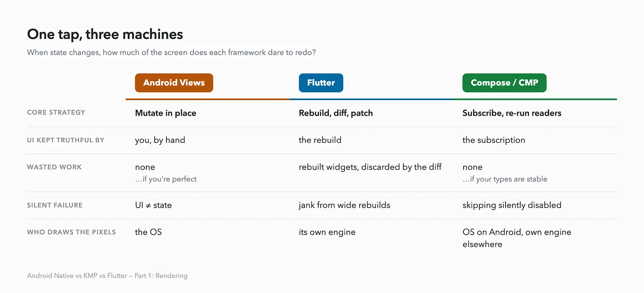Click the UI KEPT TRUTHFUL BY label
Image resolution: width=644 pixels, height=293 pixels.
[x=66, y=140]
